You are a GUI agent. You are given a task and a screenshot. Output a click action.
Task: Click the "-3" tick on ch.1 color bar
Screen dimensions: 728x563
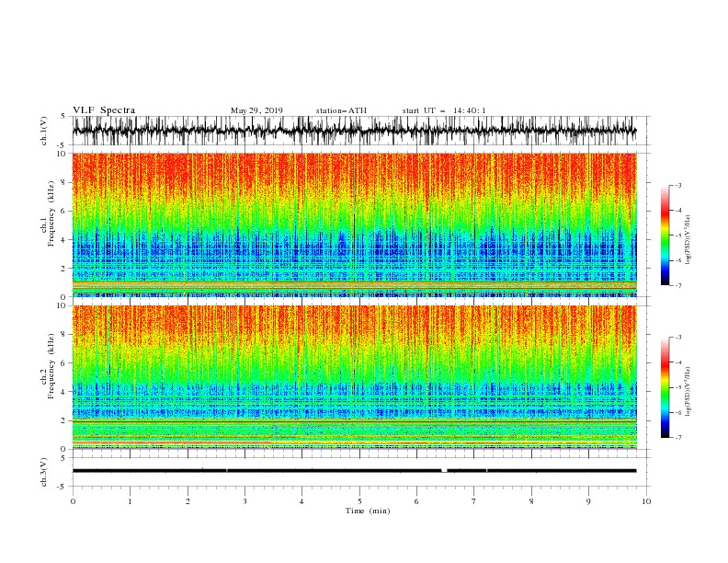coord(678,185)
